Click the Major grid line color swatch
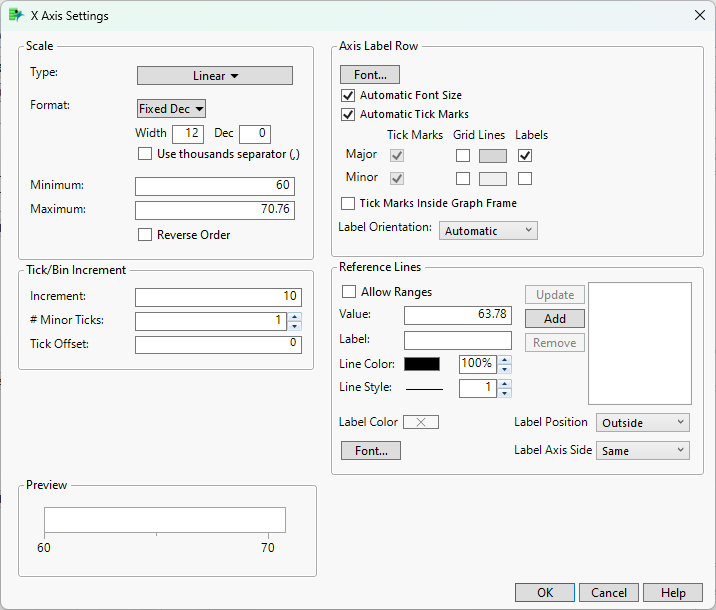716x610 pixels. 493,155
